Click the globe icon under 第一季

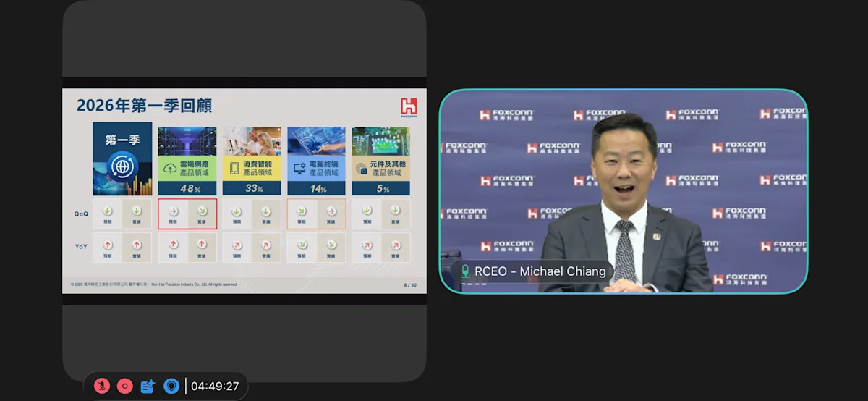(122, 168)
